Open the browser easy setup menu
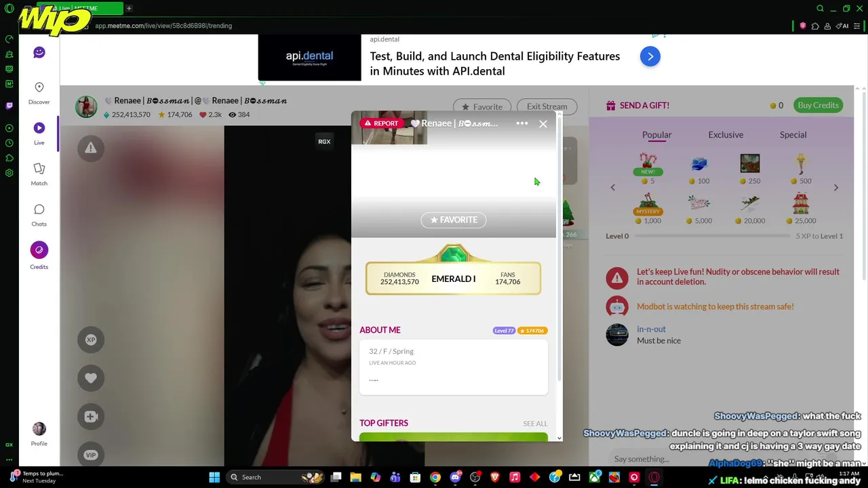The image size is (868, 488). click(857, 26)
